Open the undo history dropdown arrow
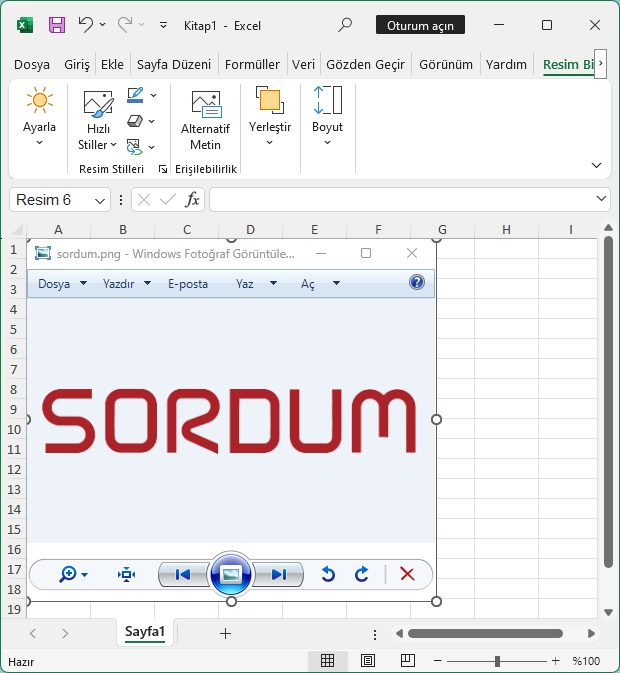Viewport: 620px width, 673px height. point(103,25)
